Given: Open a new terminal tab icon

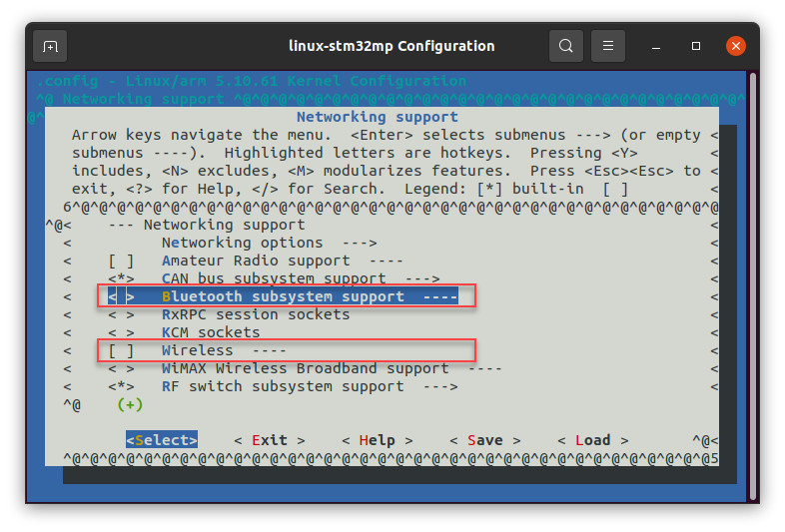Looking at the screenshot, I should coord(50,47).
